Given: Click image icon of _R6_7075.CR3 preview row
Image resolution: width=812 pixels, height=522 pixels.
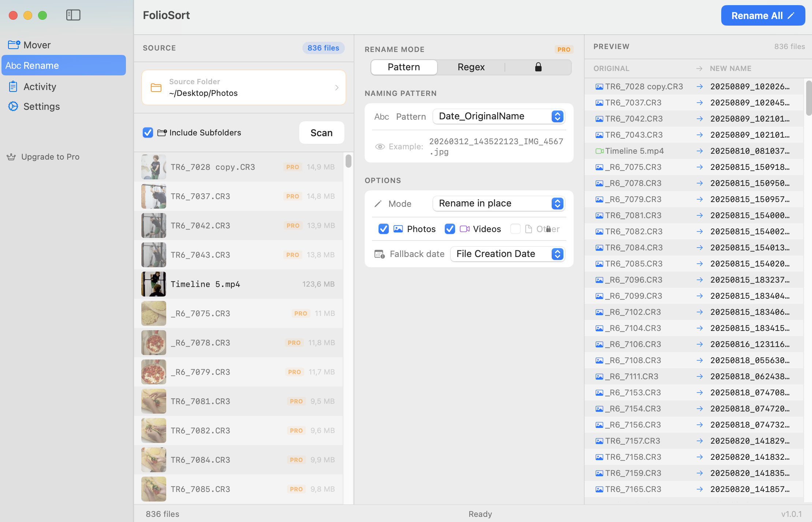Looking at the screenshot, I should [x=599, y=167].
